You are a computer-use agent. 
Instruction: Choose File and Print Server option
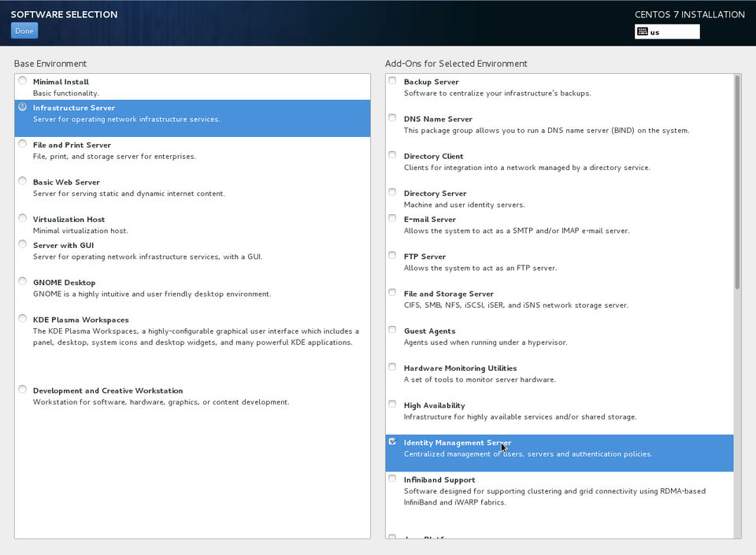pos(22,144)
